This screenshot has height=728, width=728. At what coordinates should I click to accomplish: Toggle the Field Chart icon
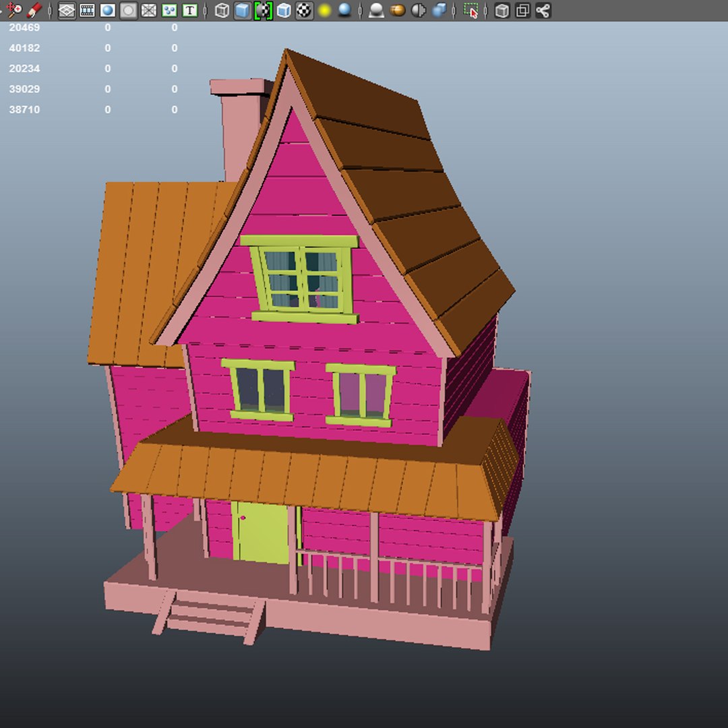(148, 11)
